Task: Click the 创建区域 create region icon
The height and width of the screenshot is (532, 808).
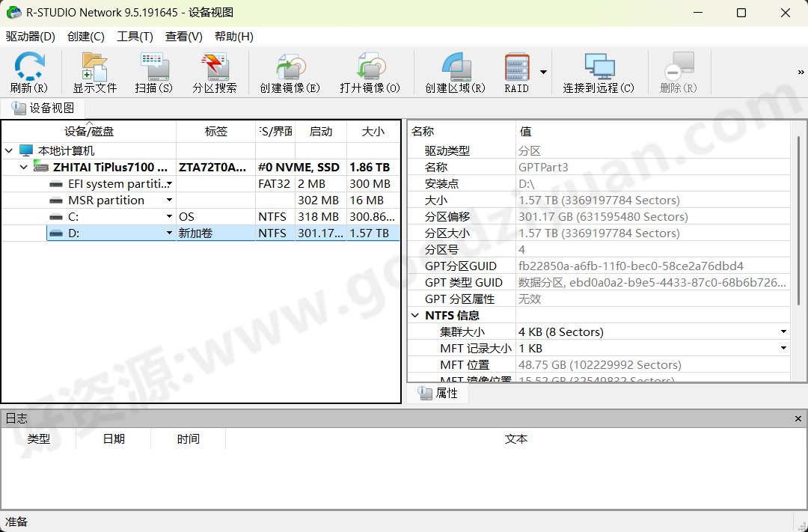Action: pyautogui.click(x=455, y=71)
